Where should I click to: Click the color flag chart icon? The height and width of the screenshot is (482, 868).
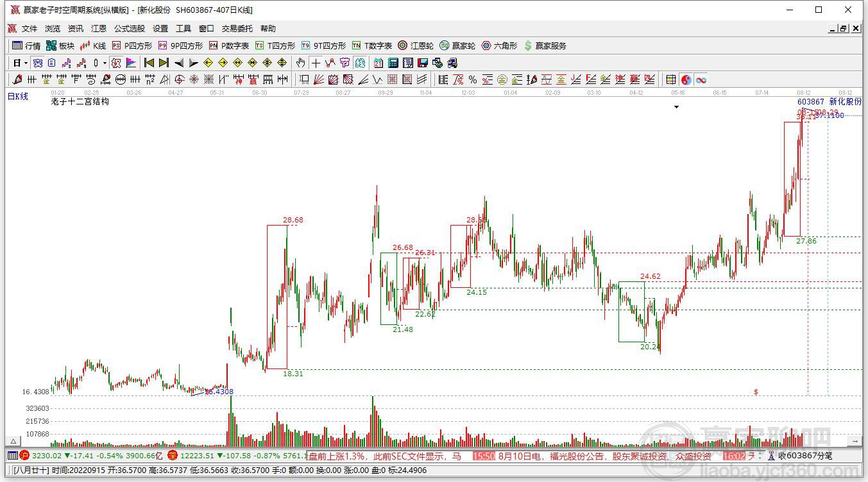(x=131, y=63)
